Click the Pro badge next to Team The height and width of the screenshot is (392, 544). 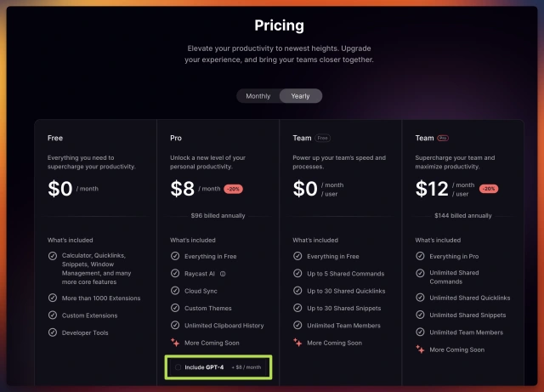click(x=444, y=137)
